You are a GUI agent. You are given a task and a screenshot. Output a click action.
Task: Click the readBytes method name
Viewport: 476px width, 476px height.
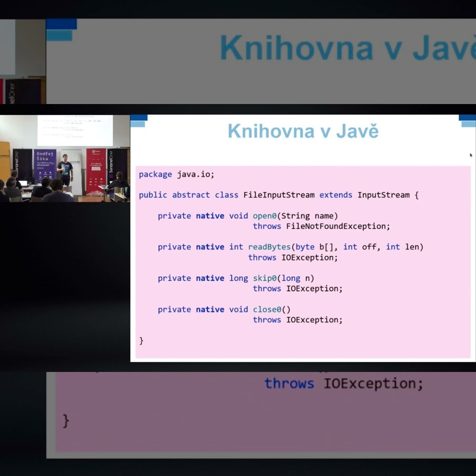tap(269, 247)
